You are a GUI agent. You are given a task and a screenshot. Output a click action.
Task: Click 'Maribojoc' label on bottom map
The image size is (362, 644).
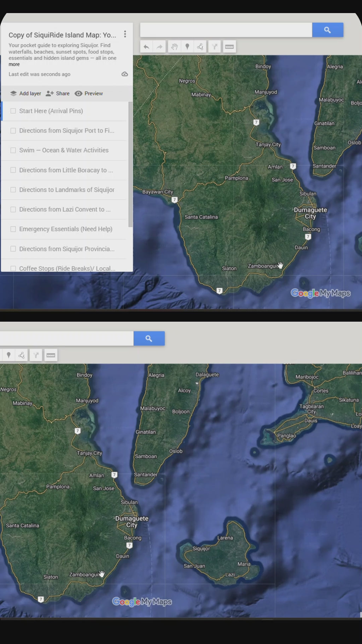tap(307, 377)
